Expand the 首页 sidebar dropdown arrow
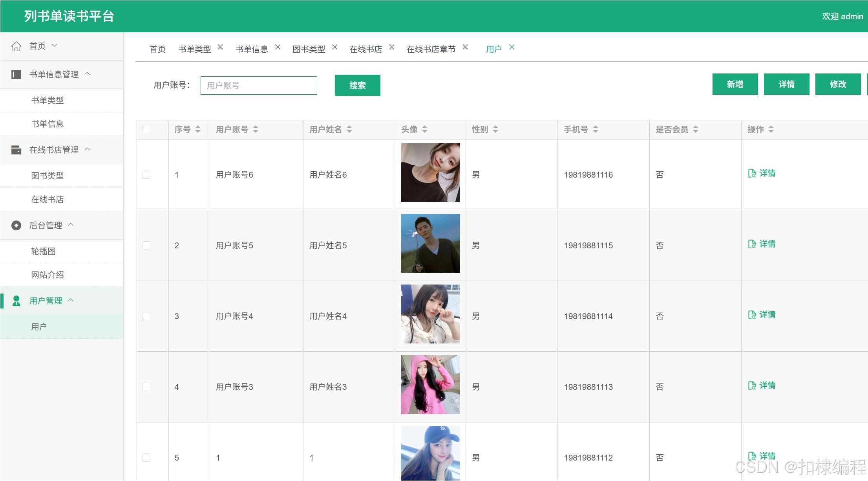The width and height of the screenshot is (868, 481). (x=55, y=46)
